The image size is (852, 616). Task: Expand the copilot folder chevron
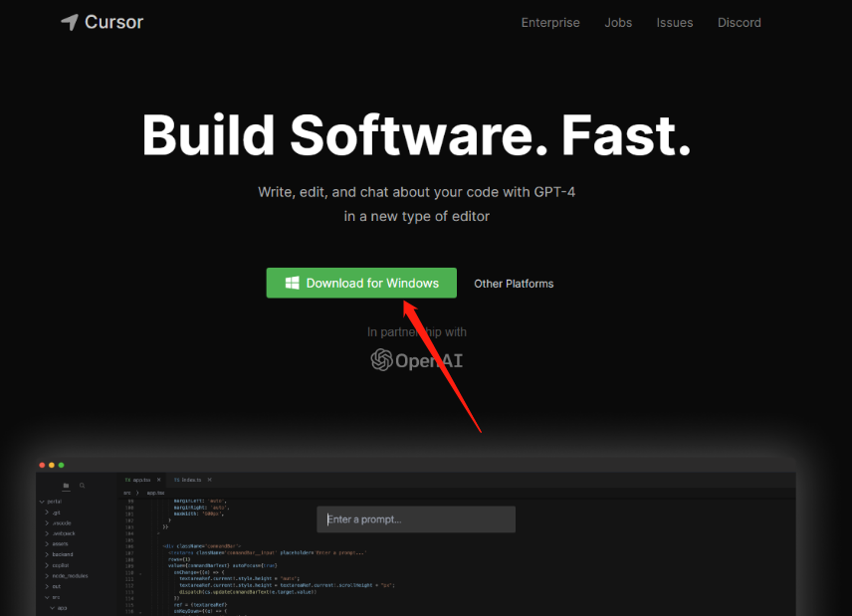(47, 565)
